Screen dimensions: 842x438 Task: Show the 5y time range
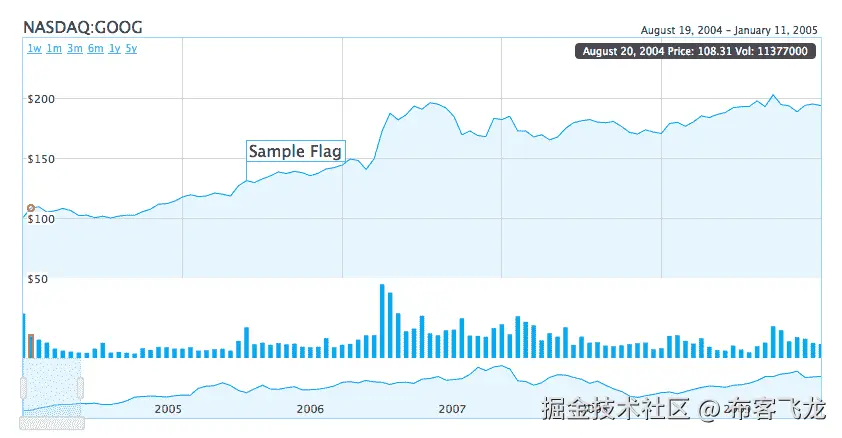pos(132,48)
